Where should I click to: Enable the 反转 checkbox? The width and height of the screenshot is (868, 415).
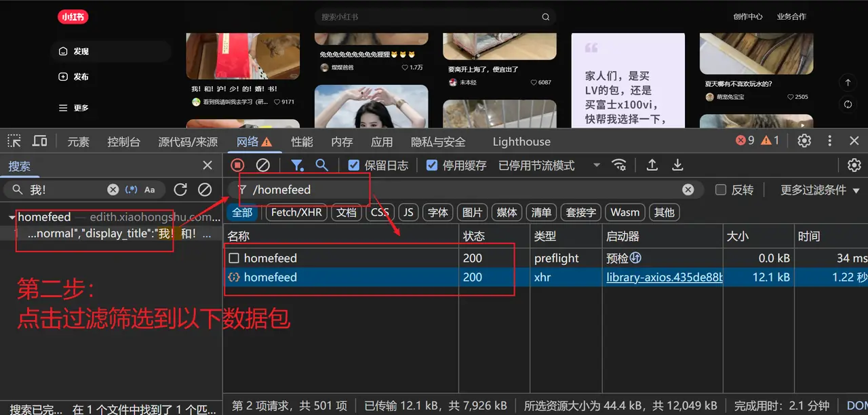point(721,190)
